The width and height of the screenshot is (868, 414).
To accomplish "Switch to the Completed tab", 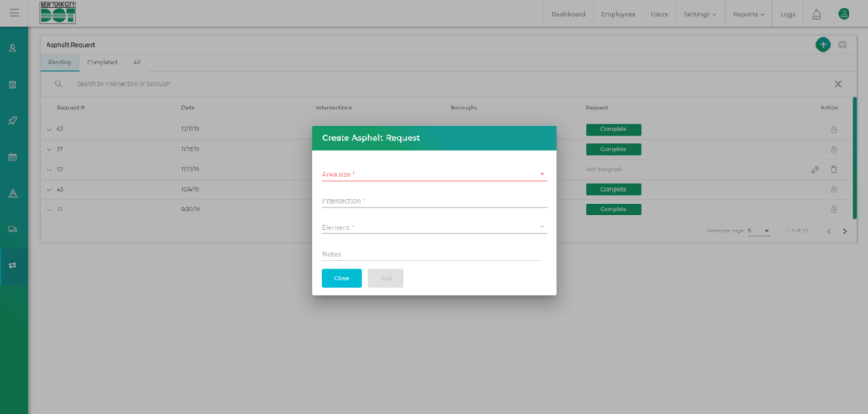I will click(x=103, y=63).
